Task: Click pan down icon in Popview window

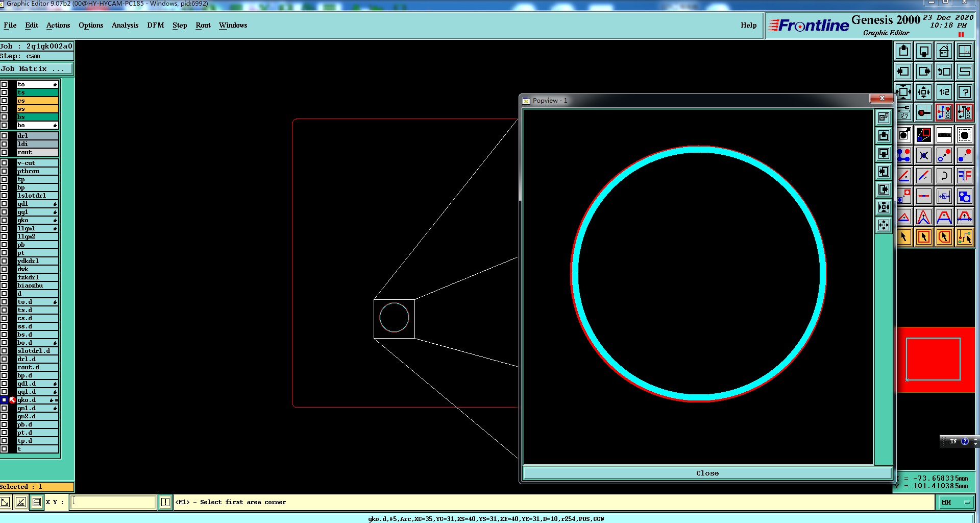Action: [884, 154]
